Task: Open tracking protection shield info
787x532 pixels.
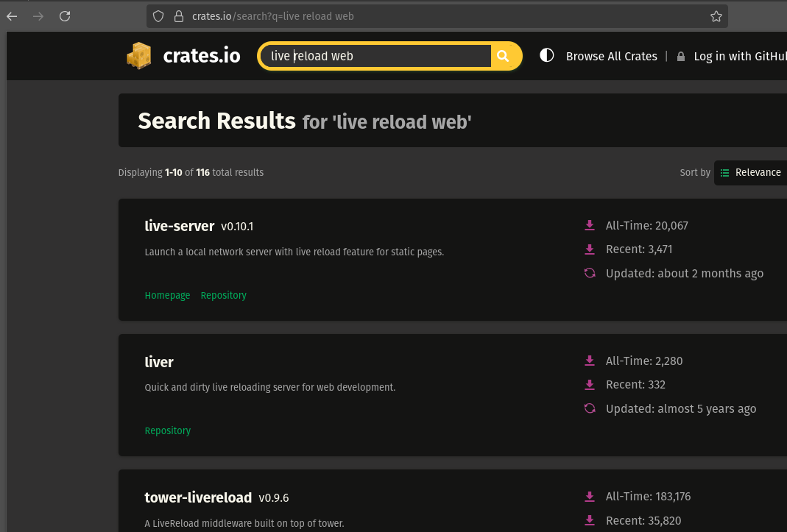Action: [158, 17]
